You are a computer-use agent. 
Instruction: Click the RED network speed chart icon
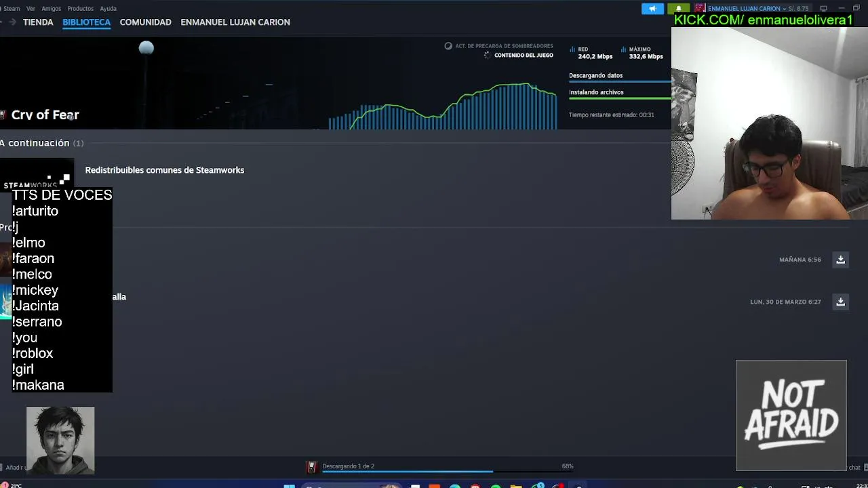click(x=572, y=49)
